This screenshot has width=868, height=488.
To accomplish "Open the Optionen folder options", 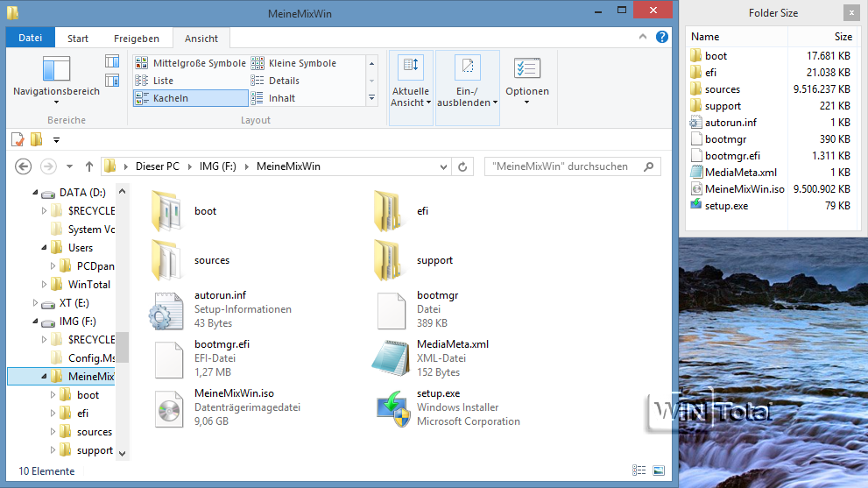I will click(527, 81).
